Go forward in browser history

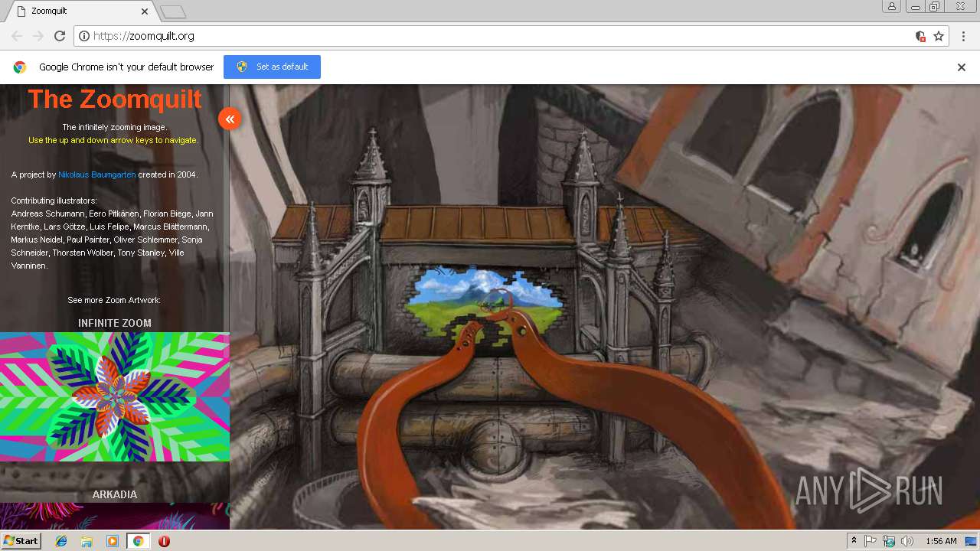(38, 36)
